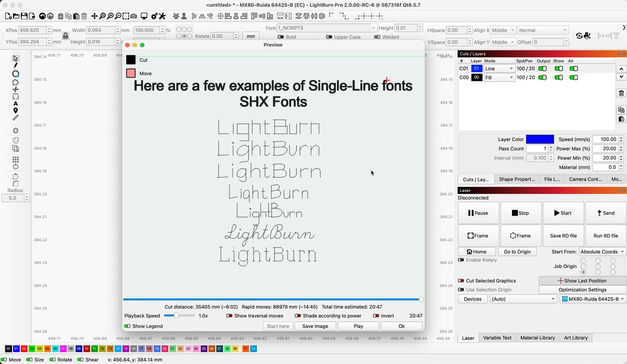Open Device Settings wrench icon
Screen dimensions: 627x364
(x=162, y=16)
